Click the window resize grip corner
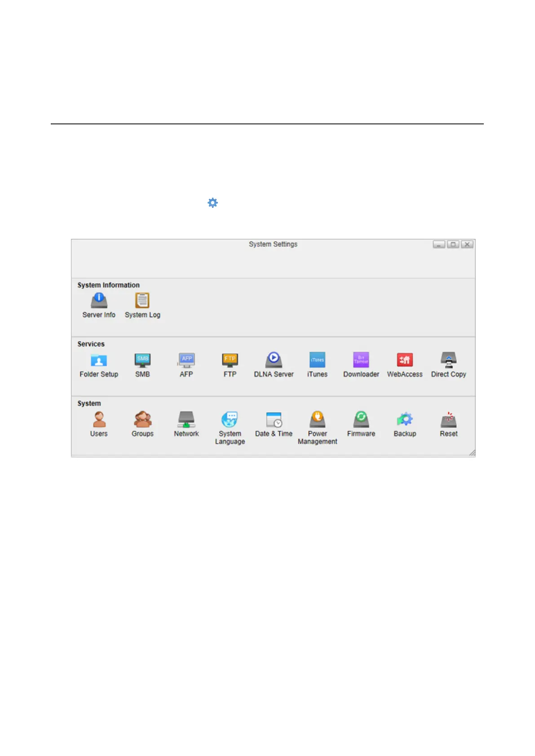 472,453
